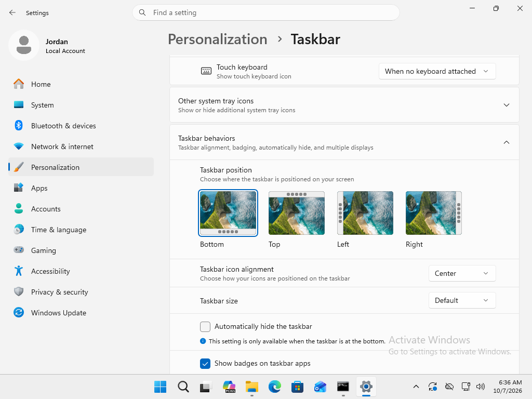Open File Explorer from the taskbar
The height and width of the screenshot is (399, 532).
tap(252, 387)
